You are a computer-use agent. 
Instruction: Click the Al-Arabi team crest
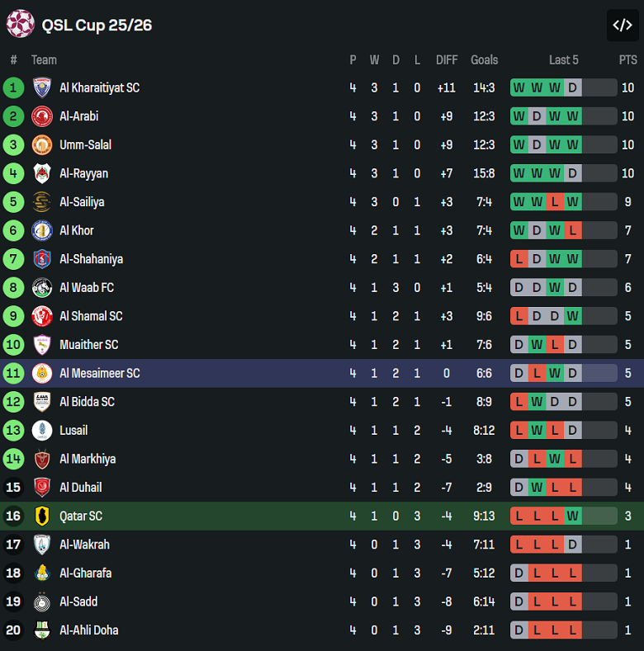(x=42, y=116)
